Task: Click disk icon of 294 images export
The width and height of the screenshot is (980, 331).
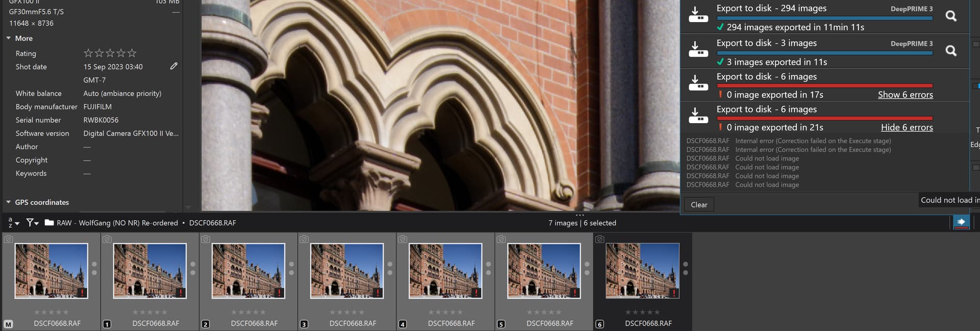Action: click(698, 15)
